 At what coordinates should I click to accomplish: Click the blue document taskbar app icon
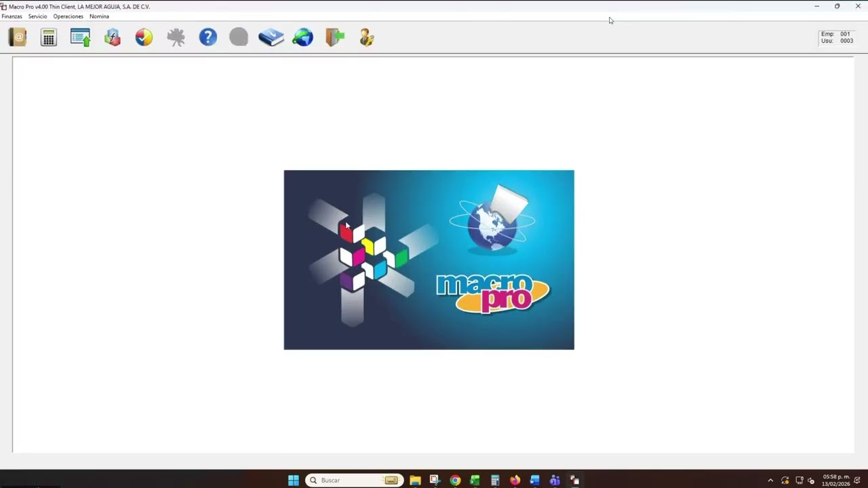pyautogui.click(x=535, y=480)
